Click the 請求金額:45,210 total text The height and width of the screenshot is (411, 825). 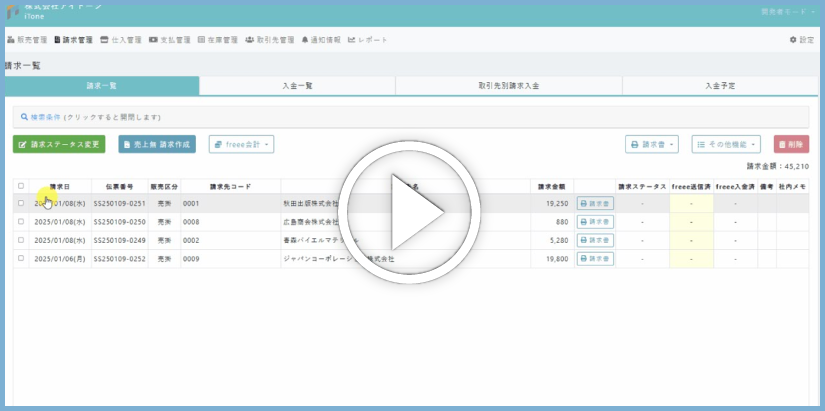point(778,166)
